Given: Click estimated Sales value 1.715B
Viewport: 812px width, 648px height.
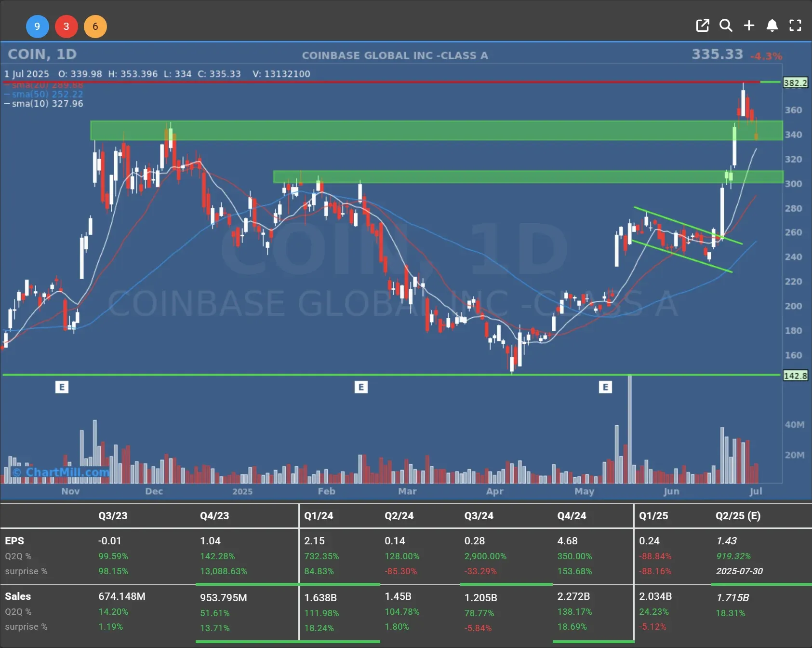Looking at the screenshot, I should click(732, 598).
